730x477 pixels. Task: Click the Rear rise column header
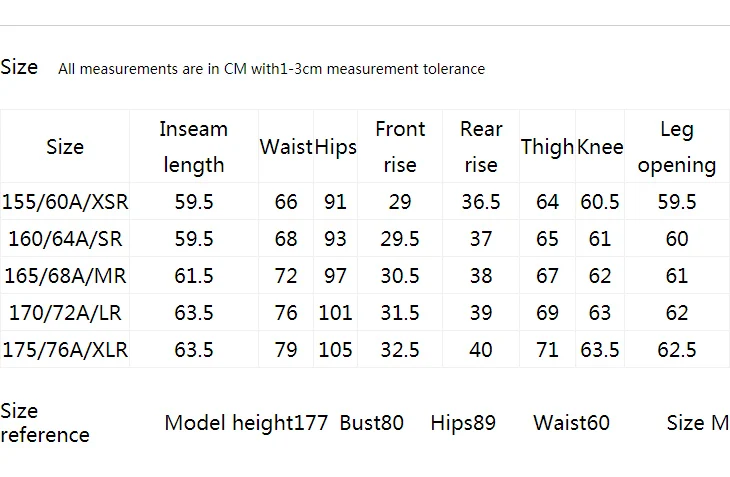[481, 147]
